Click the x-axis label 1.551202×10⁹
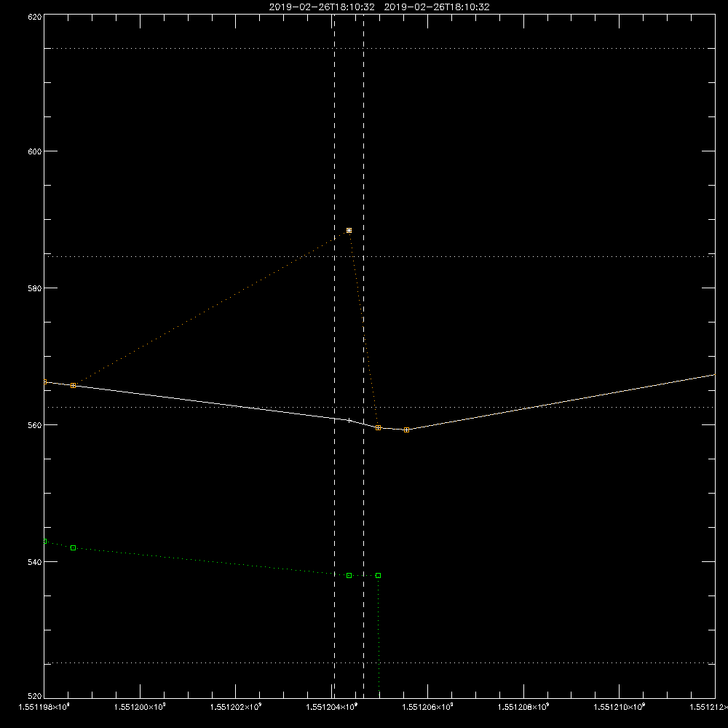728x728 pixels. (236, 707)
